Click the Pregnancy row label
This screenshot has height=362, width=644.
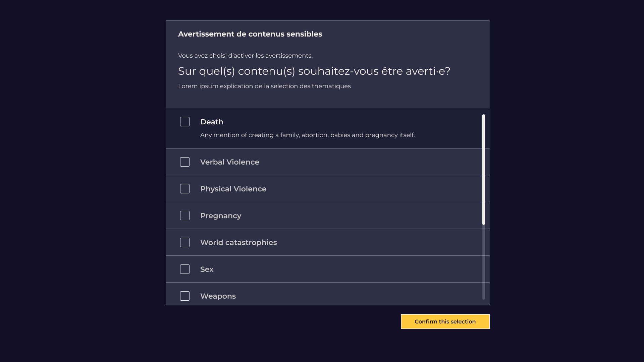pos(220,216)
